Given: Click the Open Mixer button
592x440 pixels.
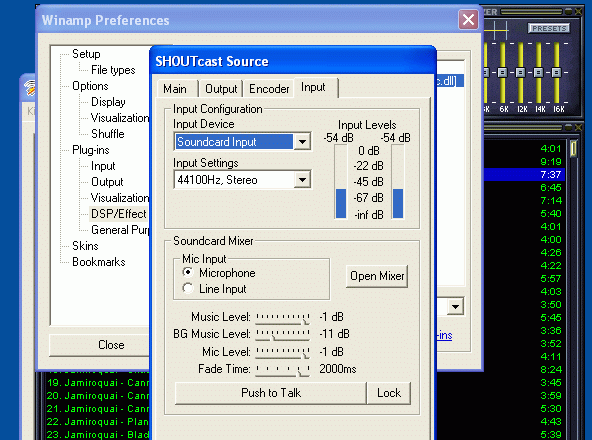Looking at the screenshot, I should point(377,276).
